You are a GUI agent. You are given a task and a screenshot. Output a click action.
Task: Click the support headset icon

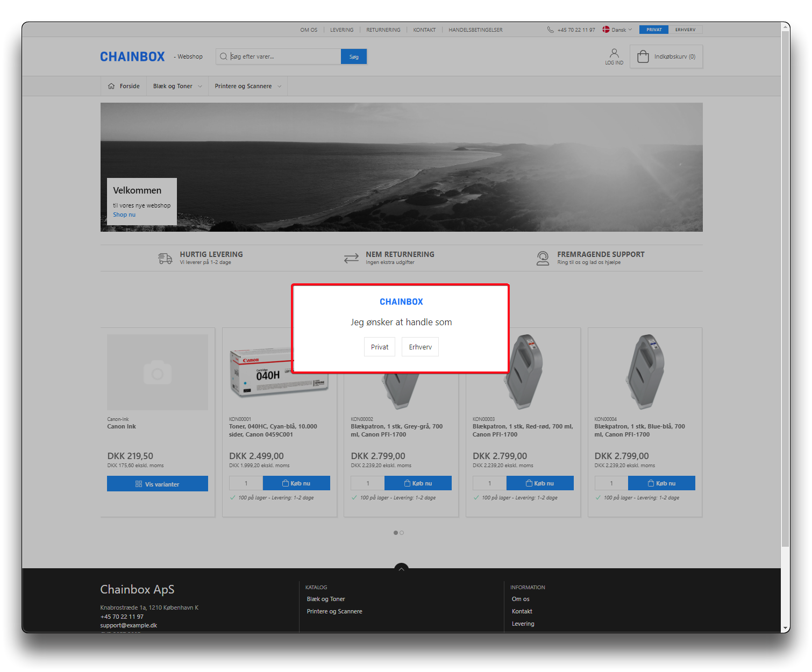[x=543, y=259]
